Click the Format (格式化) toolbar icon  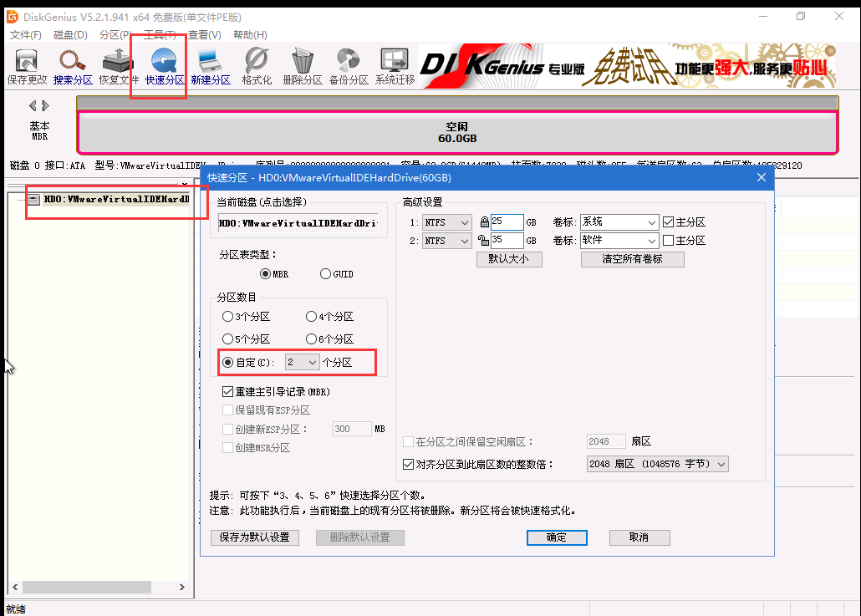pos(257,66)
